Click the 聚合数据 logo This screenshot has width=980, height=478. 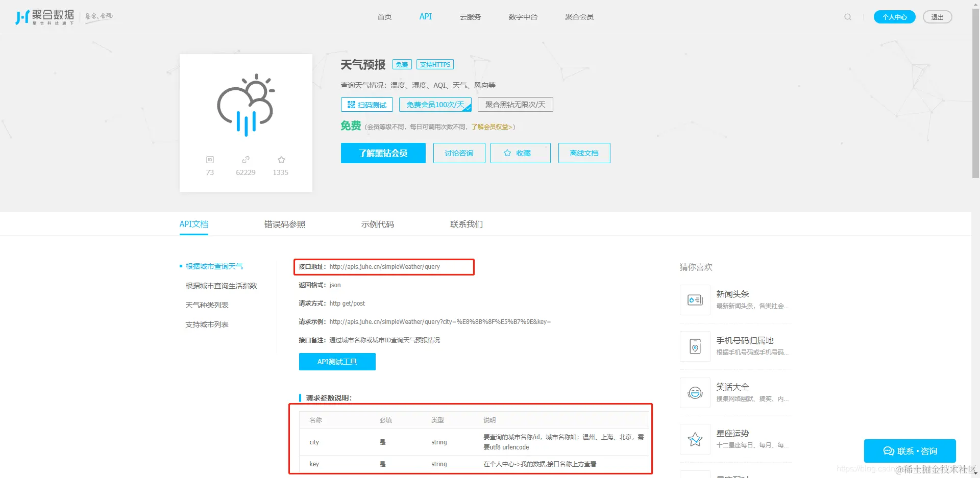click(x=45, y=17)
